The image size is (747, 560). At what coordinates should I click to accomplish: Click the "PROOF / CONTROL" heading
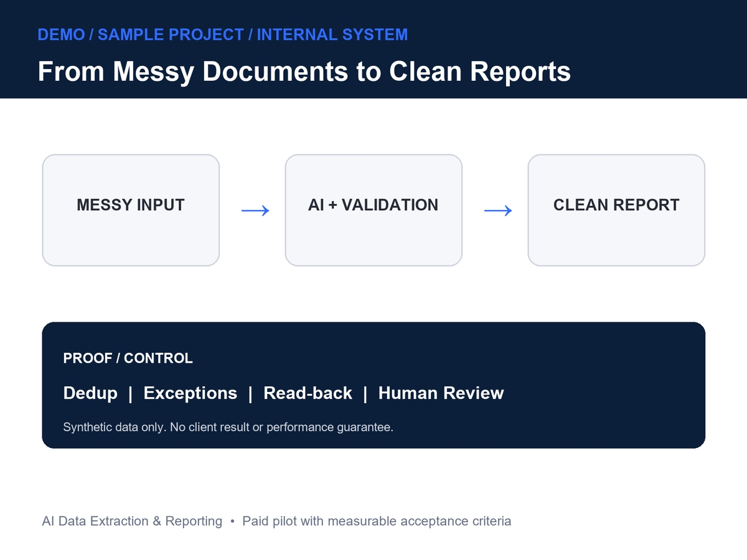[x=128, y=358]
